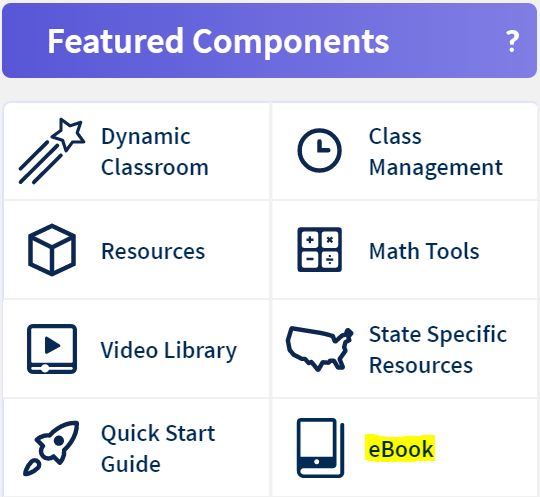
Task: Select the USA map State Specific icon
Action: click(x=319, y=349)
